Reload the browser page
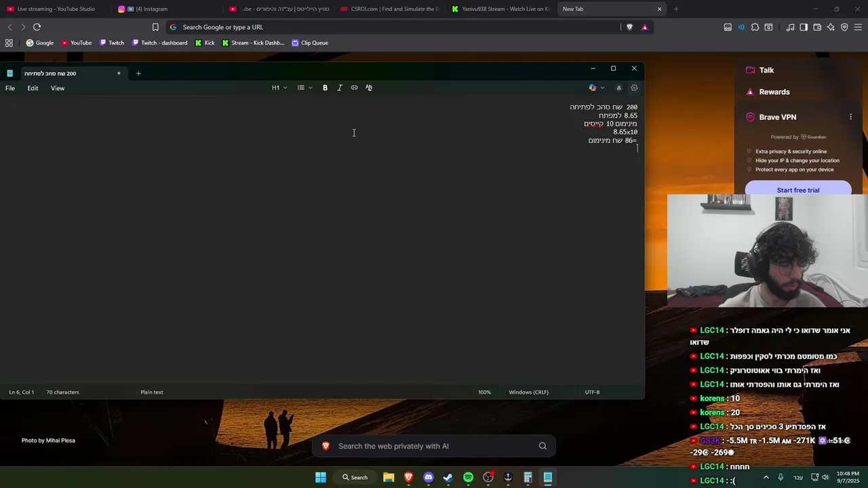Screen dimensions: 868x488 coord(37,27)
